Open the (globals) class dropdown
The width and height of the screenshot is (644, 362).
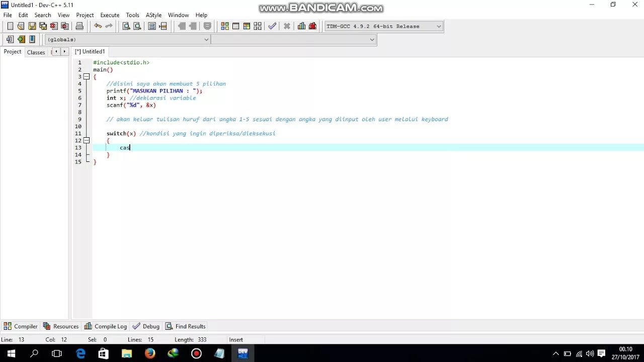click(128, 40)
